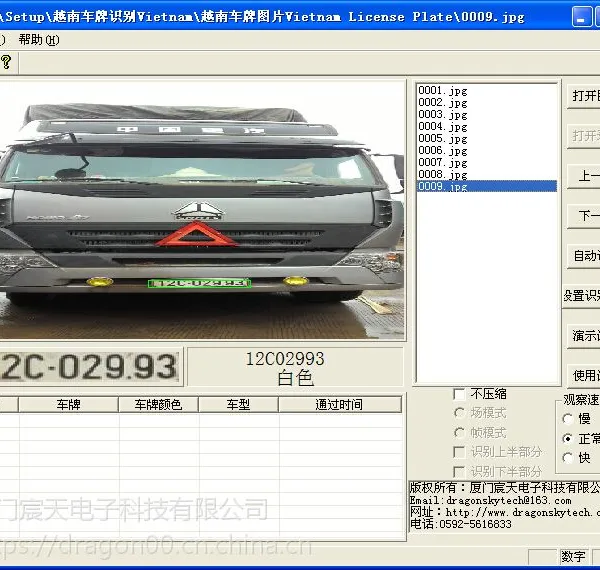Image resolution: width=600 pixels, height=570 pixels.
Task: Click the 打开 button at top right
Action: coord(584,96)
